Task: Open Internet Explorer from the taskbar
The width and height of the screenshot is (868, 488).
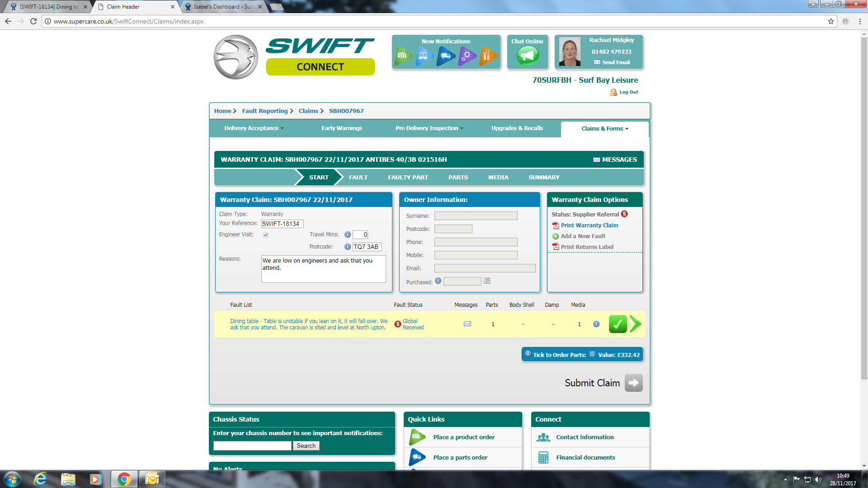Action: (41, 479)
